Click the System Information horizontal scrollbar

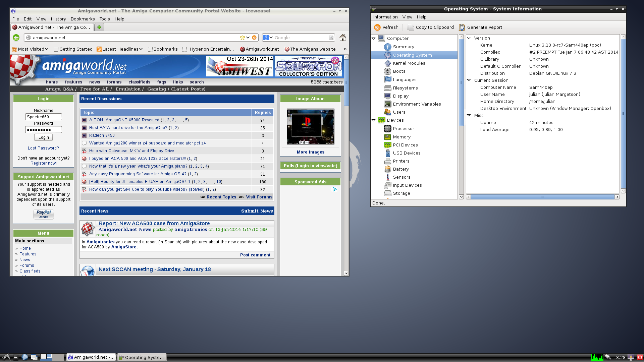pos(542,197)
